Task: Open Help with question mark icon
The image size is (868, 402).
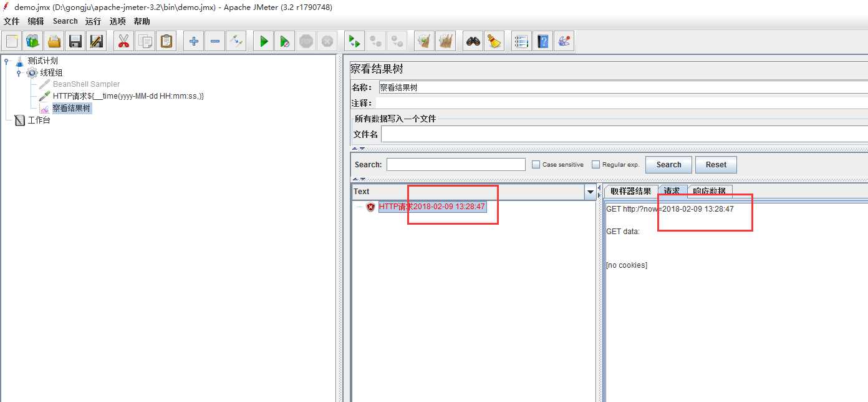Action: click(542, 41)
